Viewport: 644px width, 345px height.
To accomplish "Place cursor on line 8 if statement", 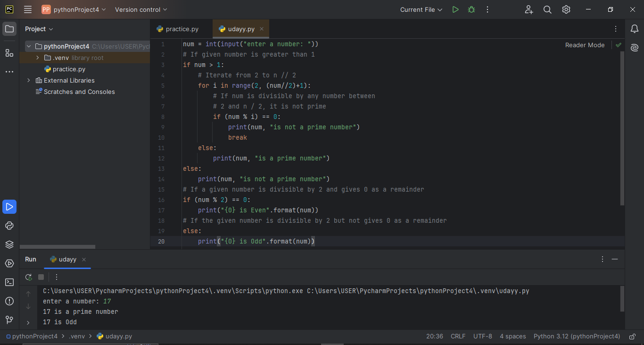I will [x=247, y=117].
